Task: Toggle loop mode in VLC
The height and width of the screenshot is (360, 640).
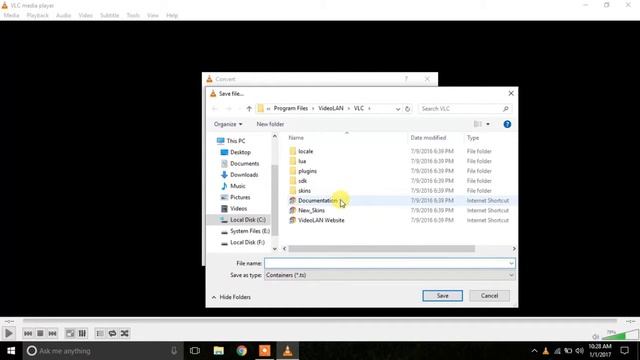Action: pos(112,333)
